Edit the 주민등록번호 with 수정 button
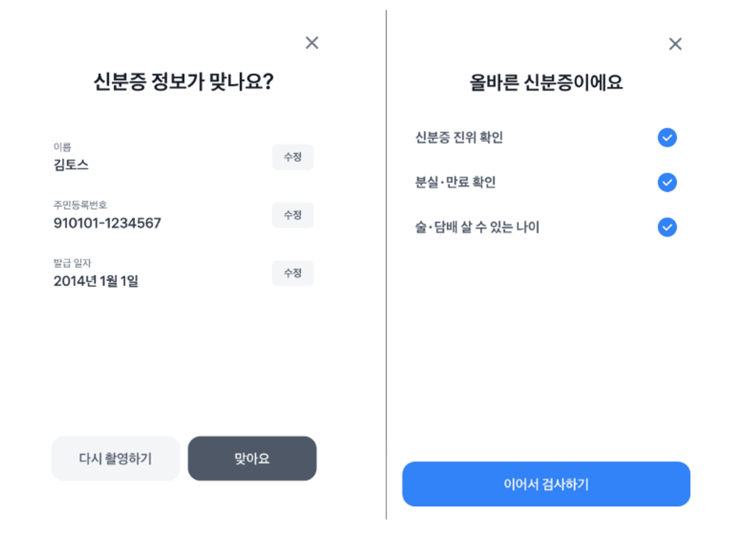 pyautogui.click(x=293, y=215)
